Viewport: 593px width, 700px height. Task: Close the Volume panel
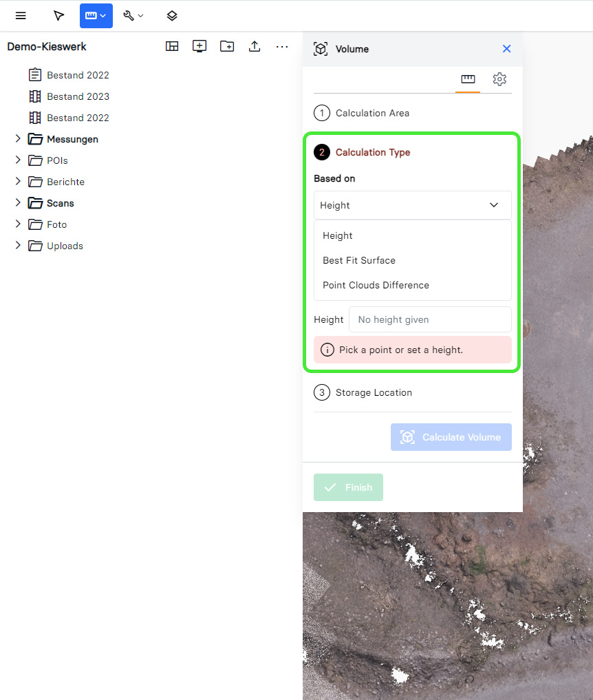pyautogui.click(x=507, y=49)
